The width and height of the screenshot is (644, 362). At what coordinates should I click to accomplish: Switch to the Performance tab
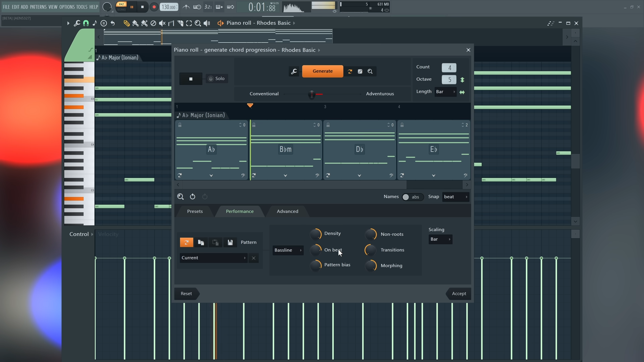[x=240, y=212]
